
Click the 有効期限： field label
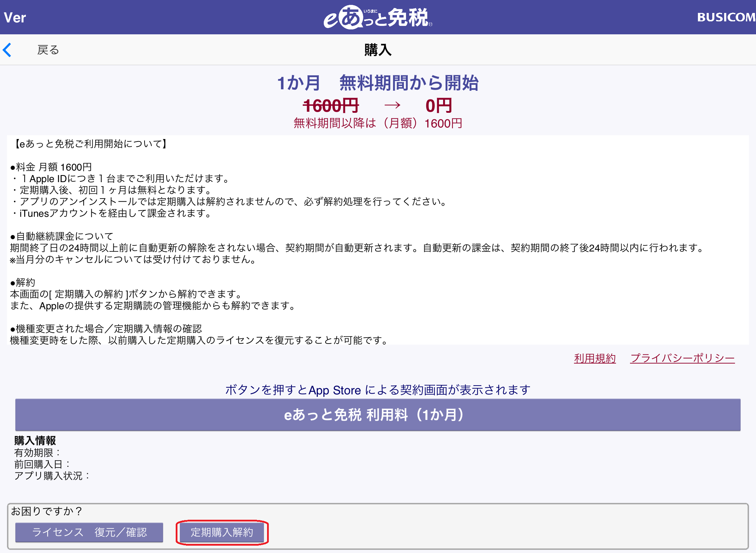pos(37,452)
